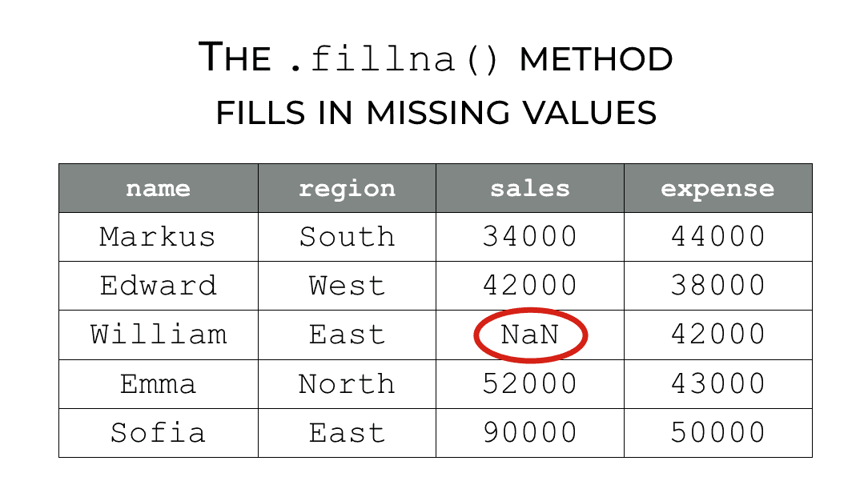The height and width of the screenshot is (493, 868).
Task: Click the sales value 90000
Action: [530, 432]
